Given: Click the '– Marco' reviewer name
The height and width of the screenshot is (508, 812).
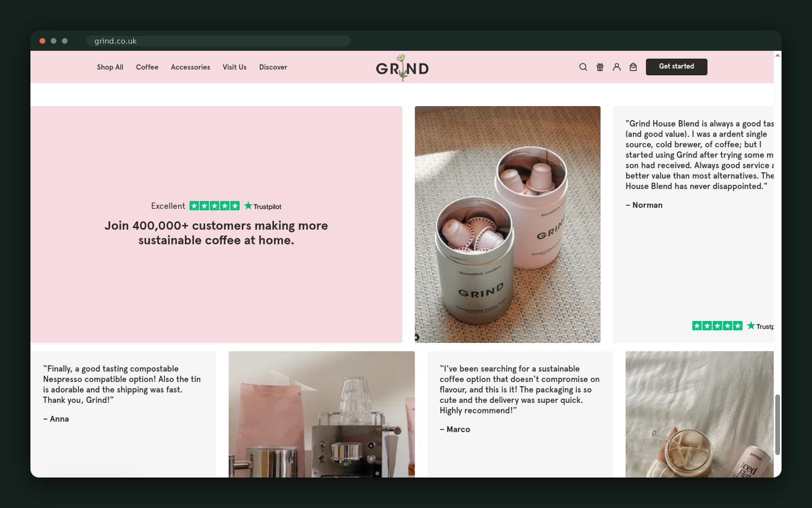Looking at the screenshot, I should pyautogui.click(x=455, y=429).
